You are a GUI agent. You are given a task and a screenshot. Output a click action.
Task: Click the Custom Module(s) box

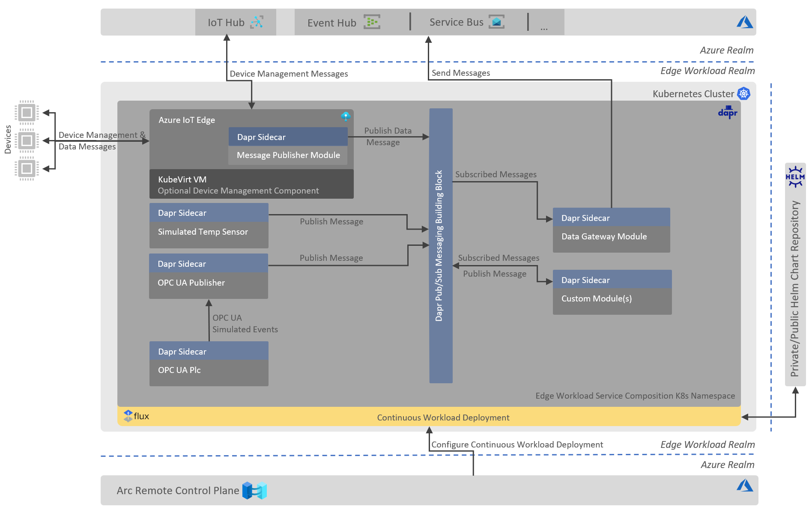612,301
